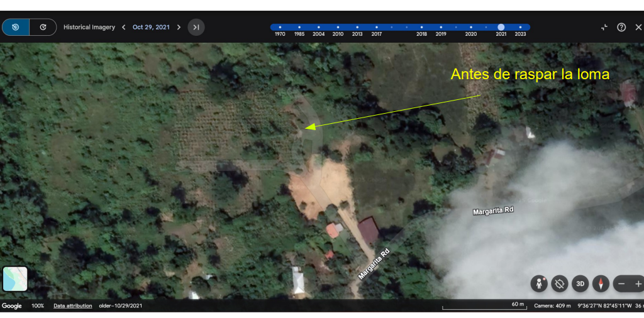Click the rotate view reset icon
644x318 pixels.
(x=559, y=283)
